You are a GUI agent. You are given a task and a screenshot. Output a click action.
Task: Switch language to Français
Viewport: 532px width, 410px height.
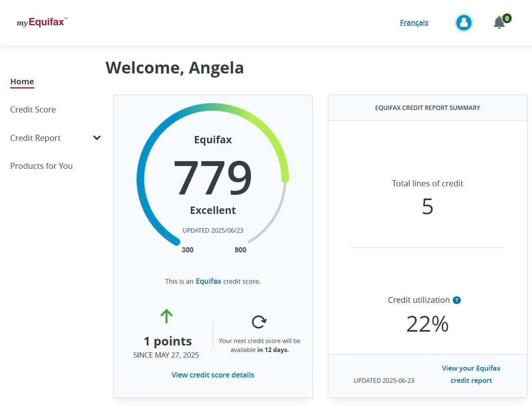pos(414,23)
